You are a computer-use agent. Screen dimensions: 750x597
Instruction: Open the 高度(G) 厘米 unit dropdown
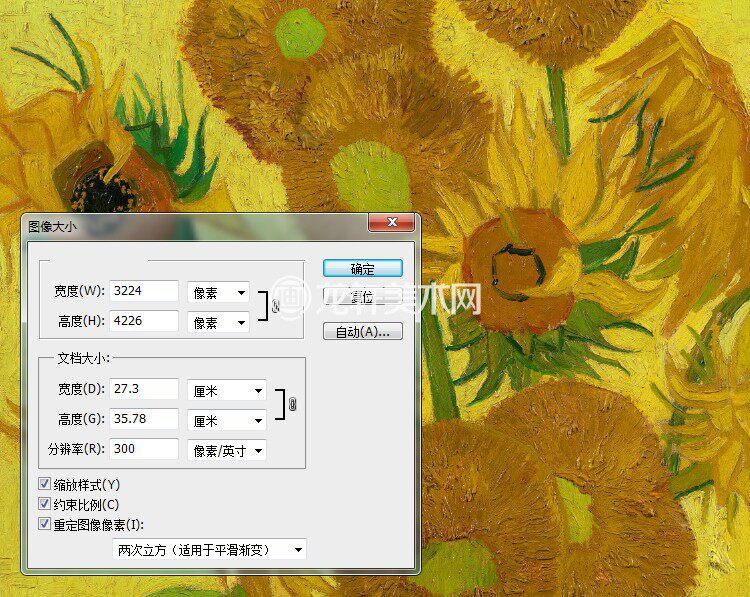click(x=227, y=420)
